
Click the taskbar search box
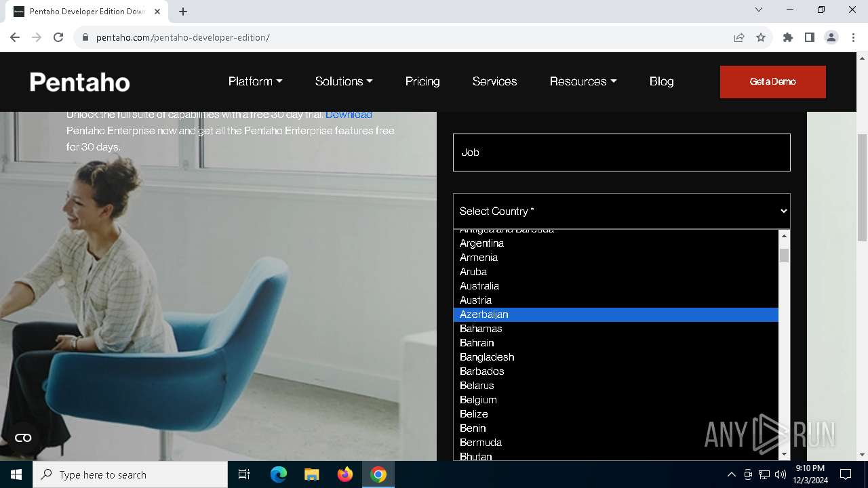click(130, 474)
